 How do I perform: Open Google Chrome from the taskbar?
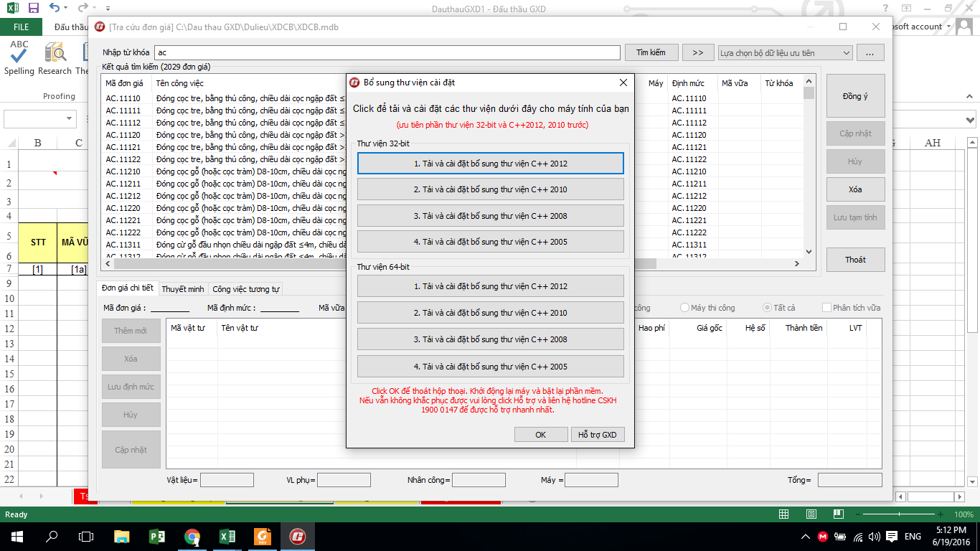192,536
